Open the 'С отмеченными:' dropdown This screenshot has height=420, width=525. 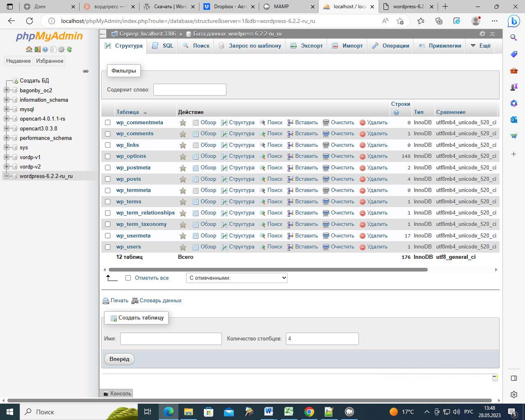pos(237,278)
